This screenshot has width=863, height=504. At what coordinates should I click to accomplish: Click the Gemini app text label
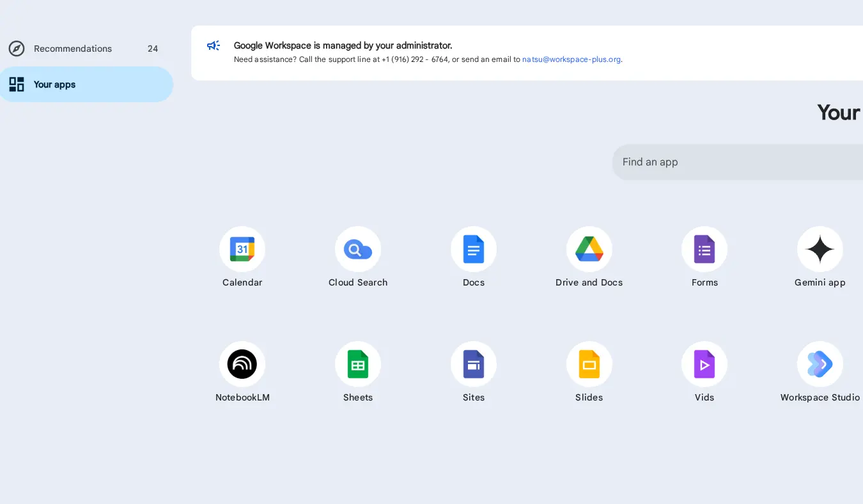tap(820, 282)
